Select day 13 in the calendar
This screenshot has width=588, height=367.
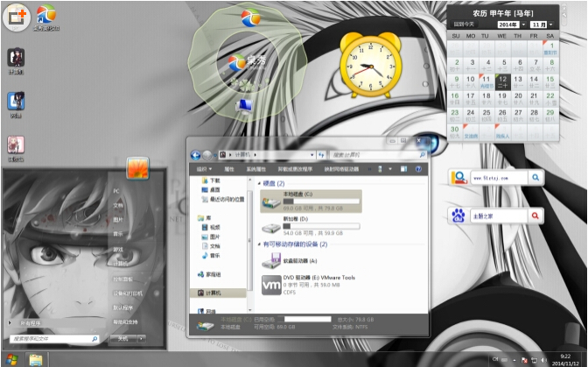point(518,81)
